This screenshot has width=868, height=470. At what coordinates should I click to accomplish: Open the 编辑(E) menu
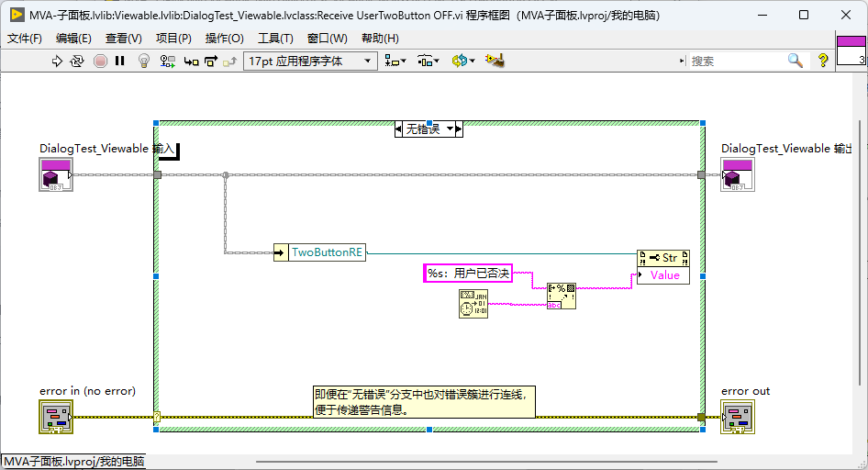pos(73,39)
